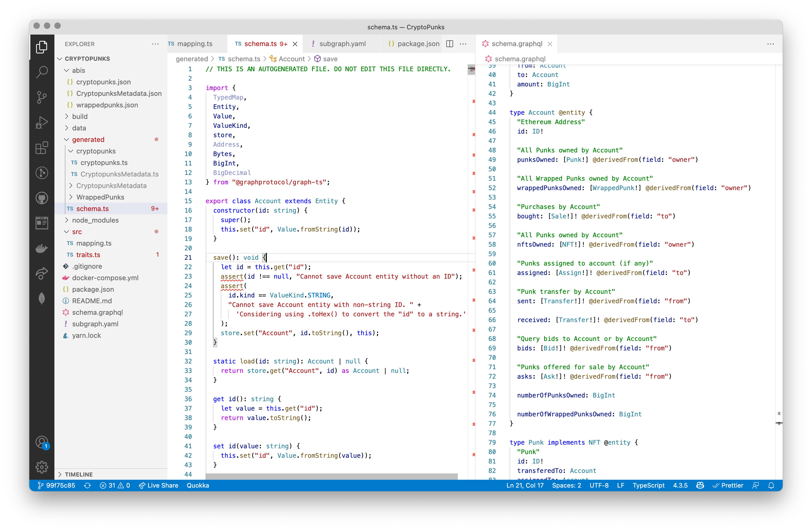The height and width of the screenshot is (530, 812).
Task: Expand the TIMELINE section
Action: click(78, 474)
